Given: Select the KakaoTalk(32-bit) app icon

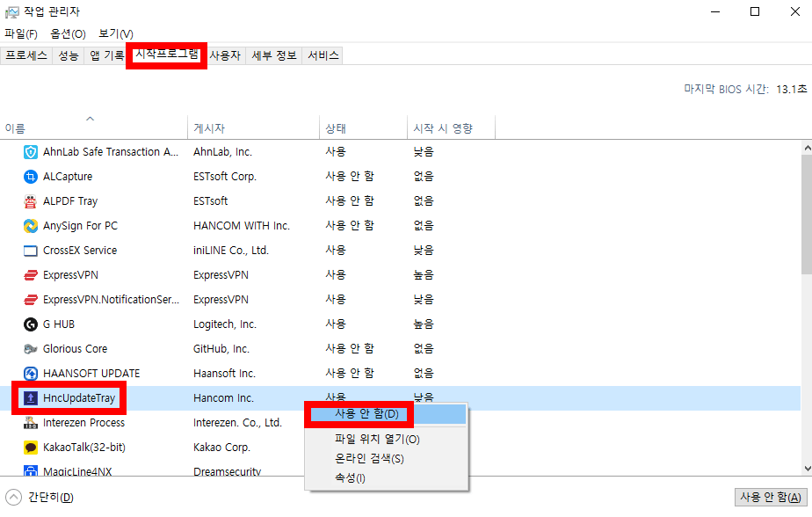Looking at the screenshot, I should (x=30, y=447).
